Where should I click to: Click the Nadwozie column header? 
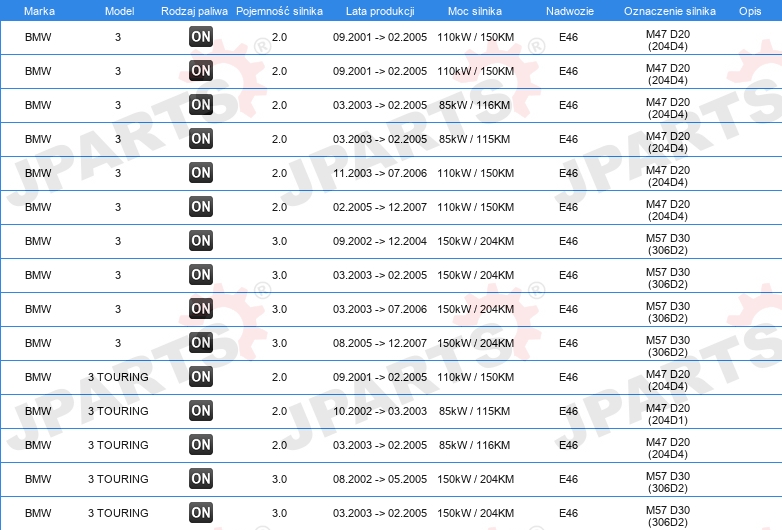pyautogui.click(x=570, y=11)
